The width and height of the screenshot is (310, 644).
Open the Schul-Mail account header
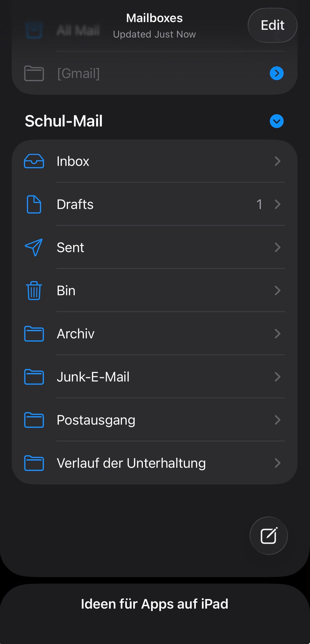tap(64, 121)
